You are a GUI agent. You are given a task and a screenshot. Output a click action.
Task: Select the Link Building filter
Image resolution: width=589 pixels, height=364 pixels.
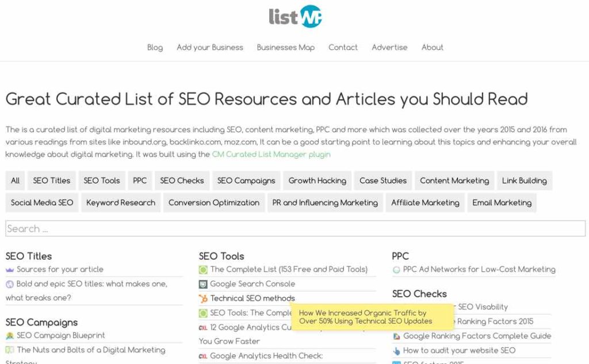(524, 181)
